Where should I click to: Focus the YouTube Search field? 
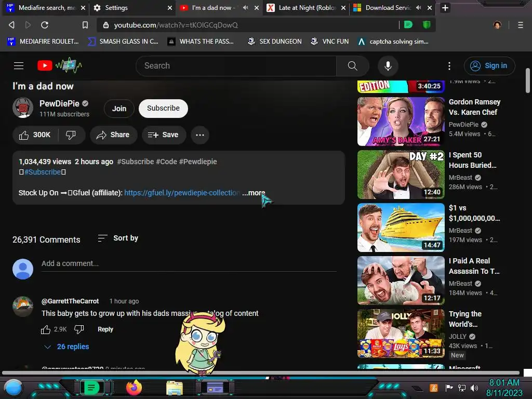tap(236, 66)
